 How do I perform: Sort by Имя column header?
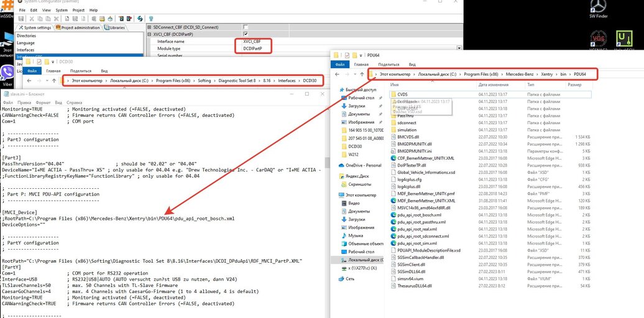pyautogui.click(x=431, y=84)
